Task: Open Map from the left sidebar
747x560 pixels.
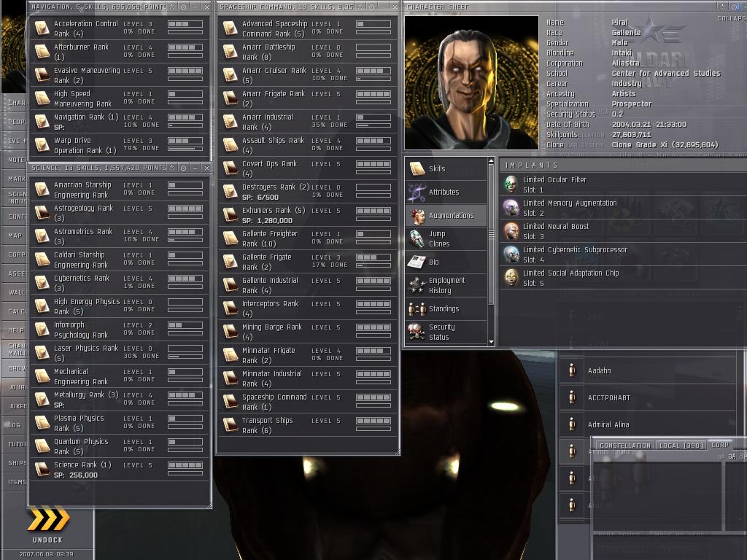Action: coord(15,236)
